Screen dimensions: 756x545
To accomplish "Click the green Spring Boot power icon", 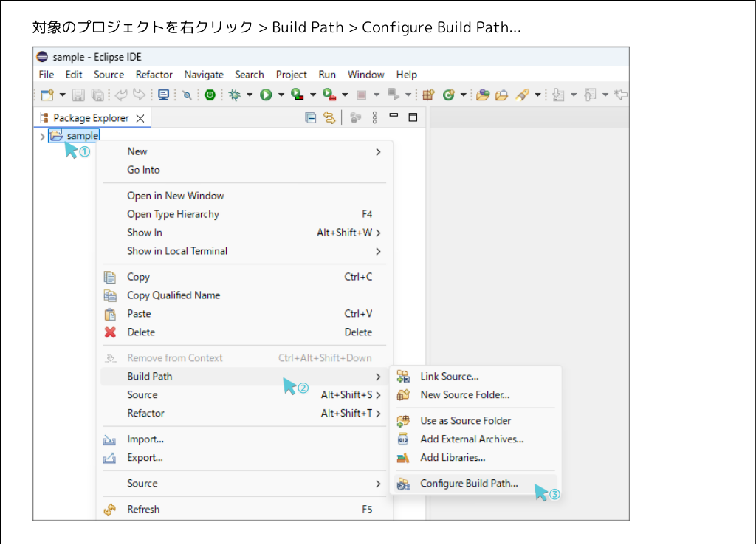I will [210, 95].
